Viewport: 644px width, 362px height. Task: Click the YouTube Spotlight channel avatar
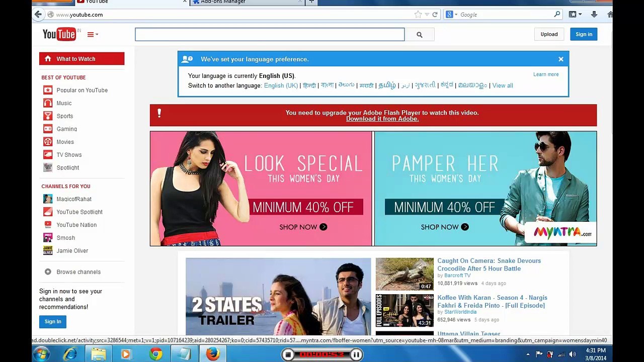coord(48,212)
